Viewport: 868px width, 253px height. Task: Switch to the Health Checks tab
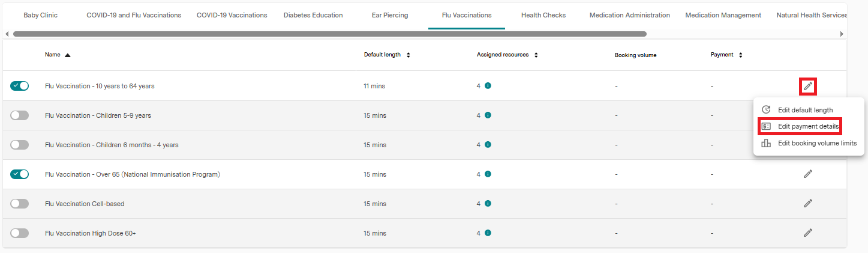(543, 15)
